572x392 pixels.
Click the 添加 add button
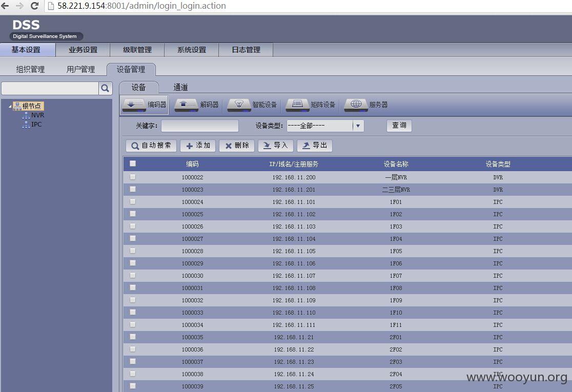(198, 146)
